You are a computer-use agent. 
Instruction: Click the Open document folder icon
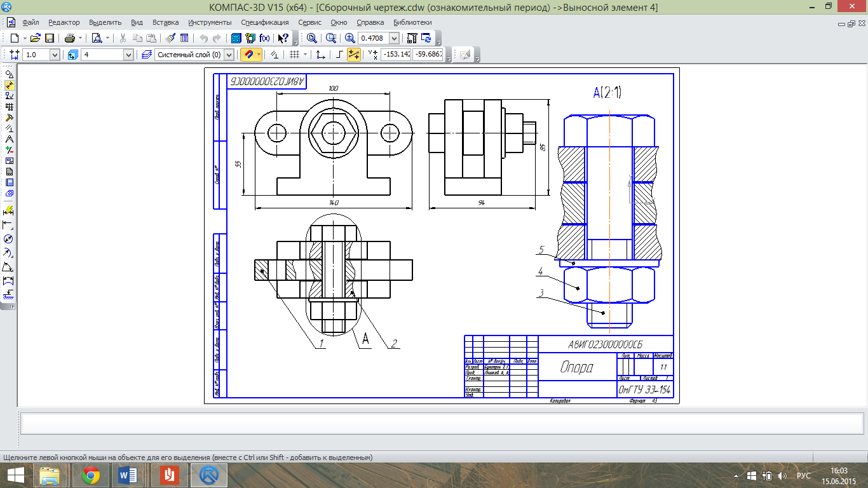[36, 38]
